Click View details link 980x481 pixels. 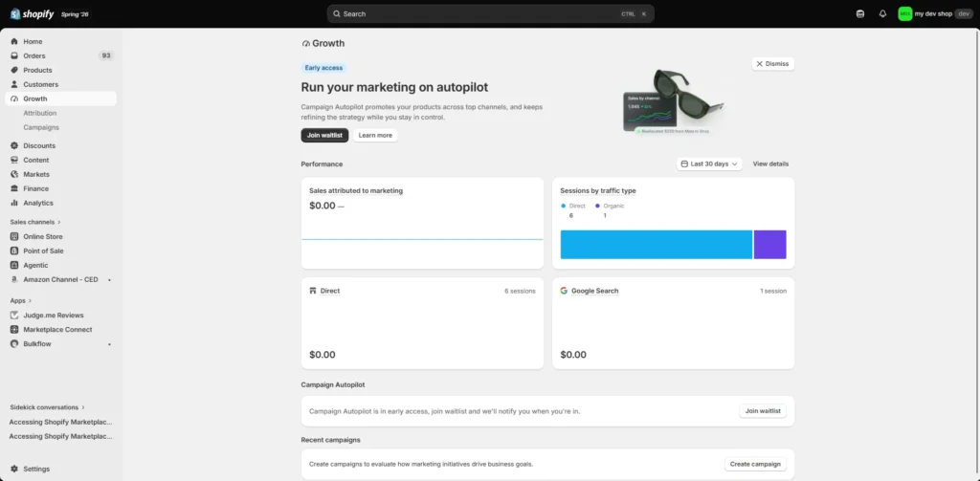point(770,164)
